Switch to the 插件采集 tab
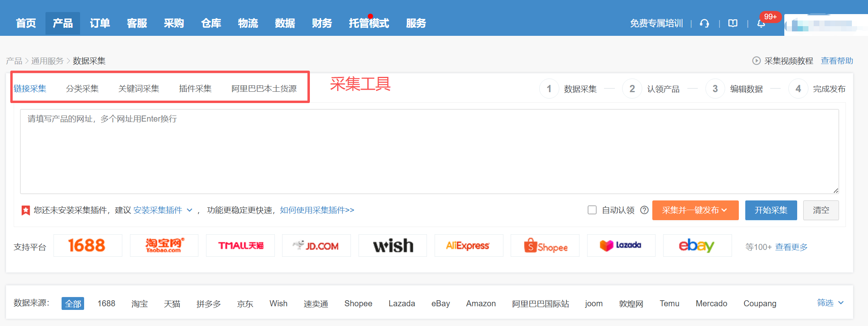The image size is (868, 326). pyautogui.click(x=195, y=89)
